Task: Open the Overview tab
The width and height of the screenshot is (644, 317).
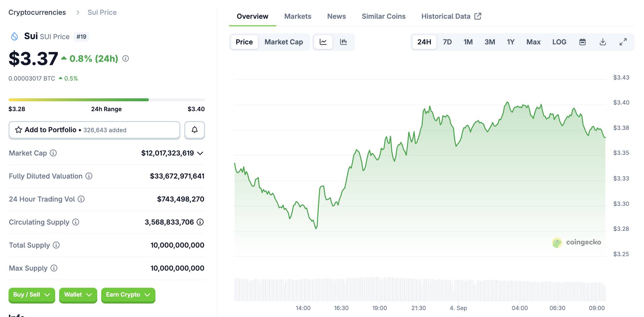Action: (252, 16)
